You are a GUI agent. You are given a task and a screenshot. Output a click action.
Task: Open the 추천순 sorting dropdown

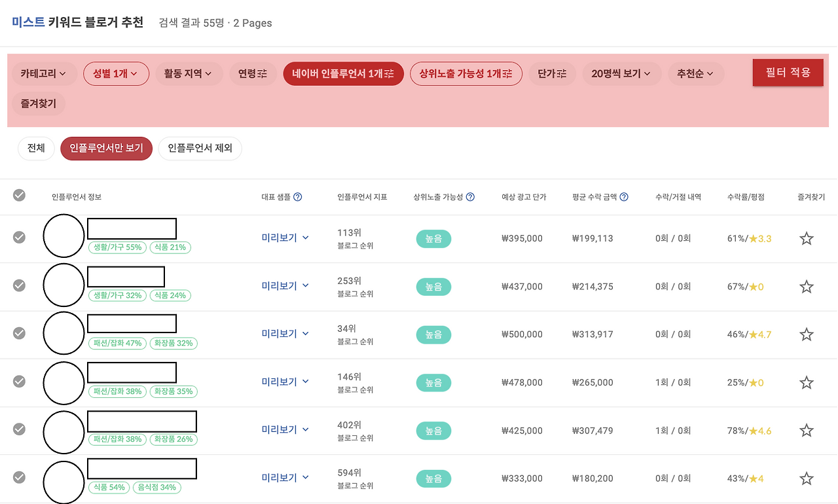[695, 73]
